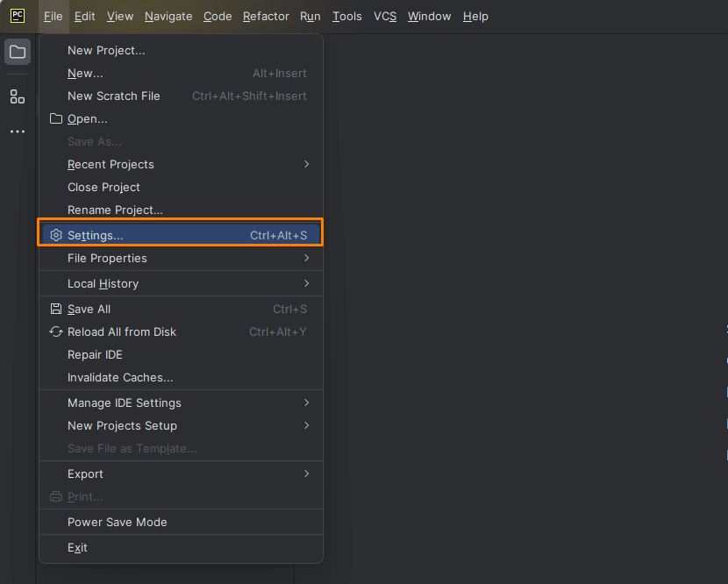Click the printer icon beside Print...
This screenshot has height=584, width=728.
tap(56, 496)
